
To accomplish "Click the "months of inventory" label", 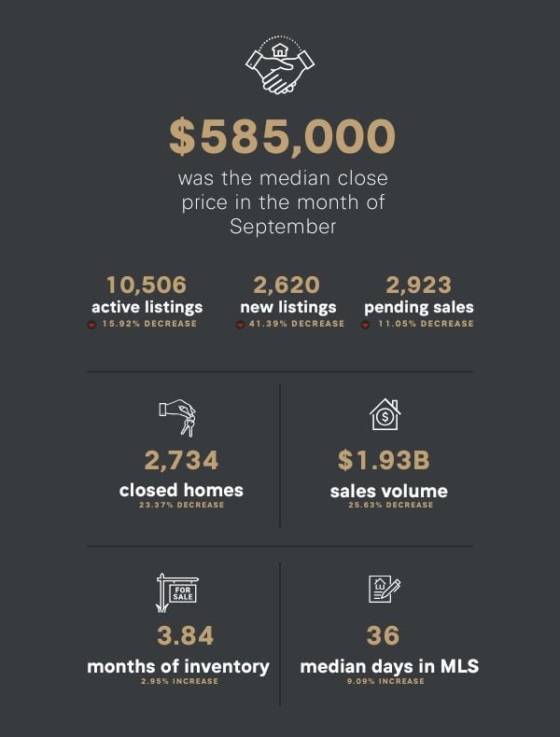I will 178,666.
